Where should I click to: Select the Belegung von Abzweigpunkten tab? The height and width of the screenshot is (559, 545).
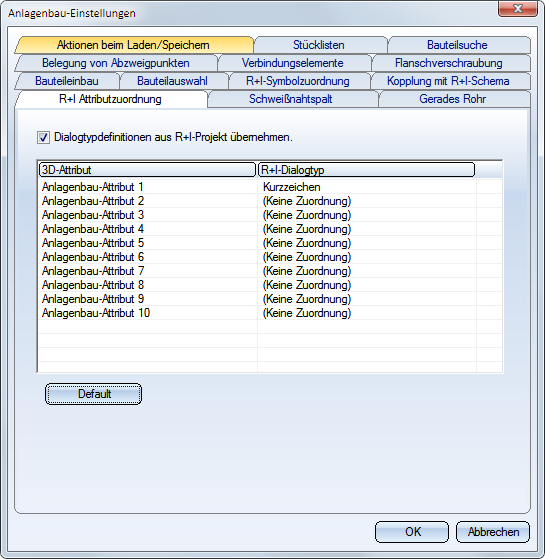point(115,63)
